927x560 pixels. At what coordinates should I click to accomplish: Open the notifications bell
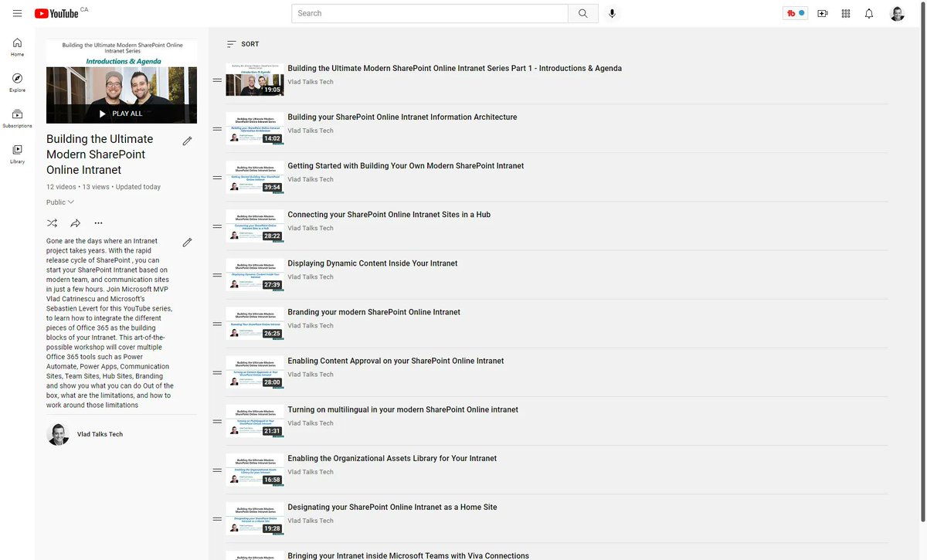coord(869,13)
